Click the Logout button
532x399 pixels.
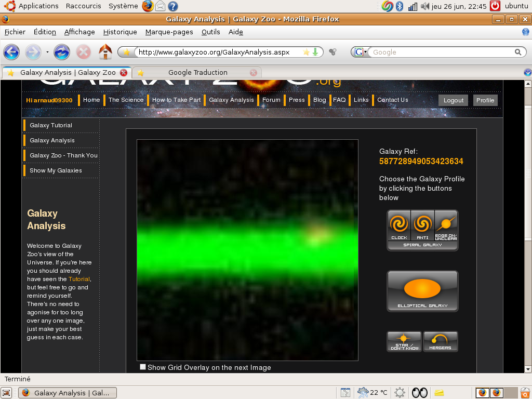(453, 100)
